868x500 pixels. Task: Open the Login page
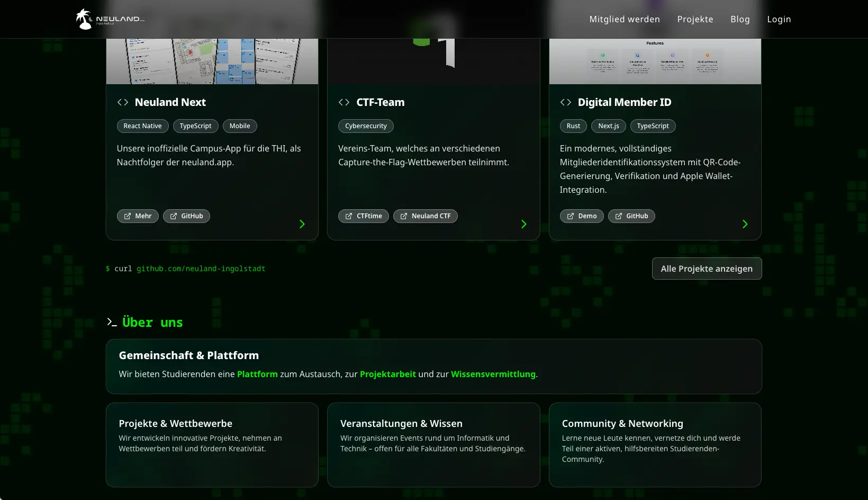click(779, 19)
